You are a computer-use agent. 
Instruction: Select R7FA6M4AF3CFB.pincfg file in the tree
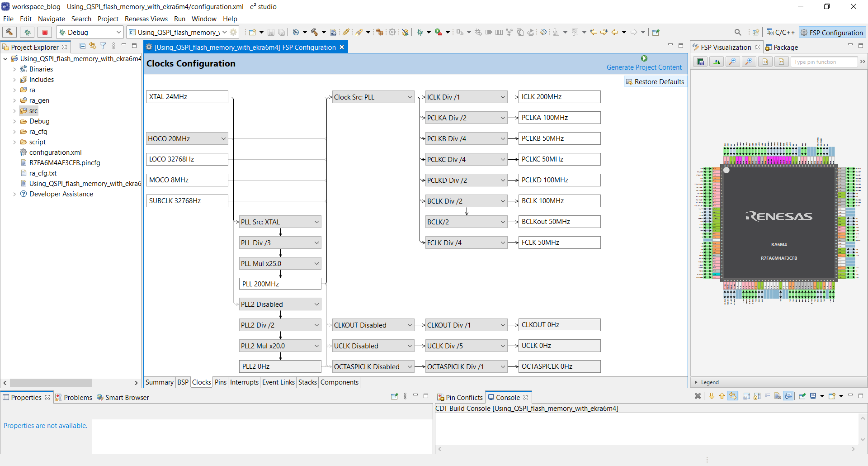(x=65, y=163)
